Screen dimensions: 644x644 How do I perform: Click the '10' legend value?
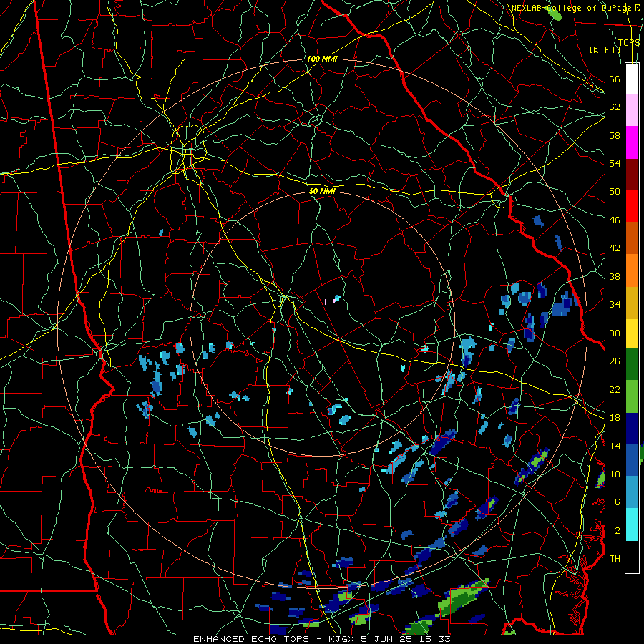point(615,474)
